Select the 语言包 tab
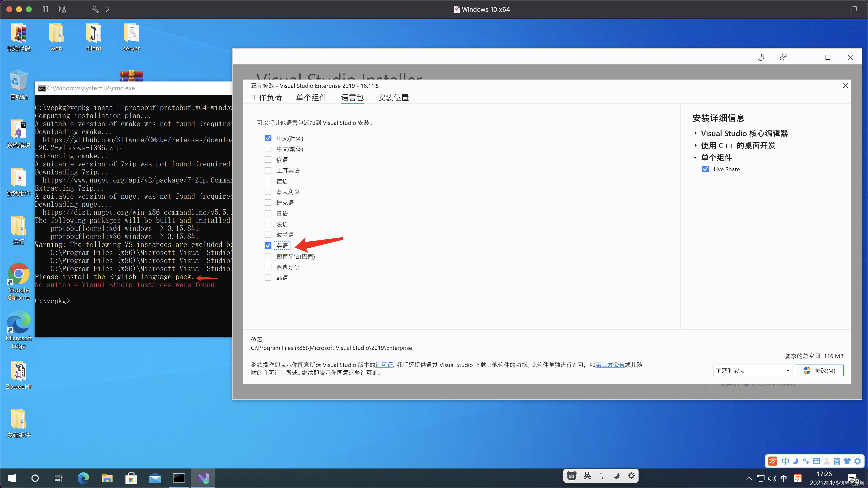This screenshot has width=868, height=488. coord(352,98)
